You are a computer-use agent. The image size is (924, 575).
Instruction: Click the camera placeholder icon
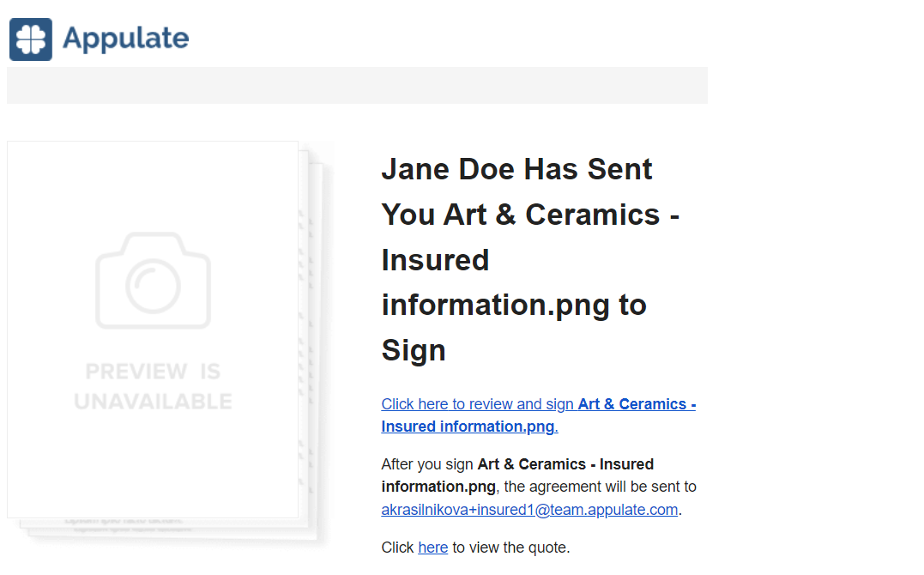point(153,281)
